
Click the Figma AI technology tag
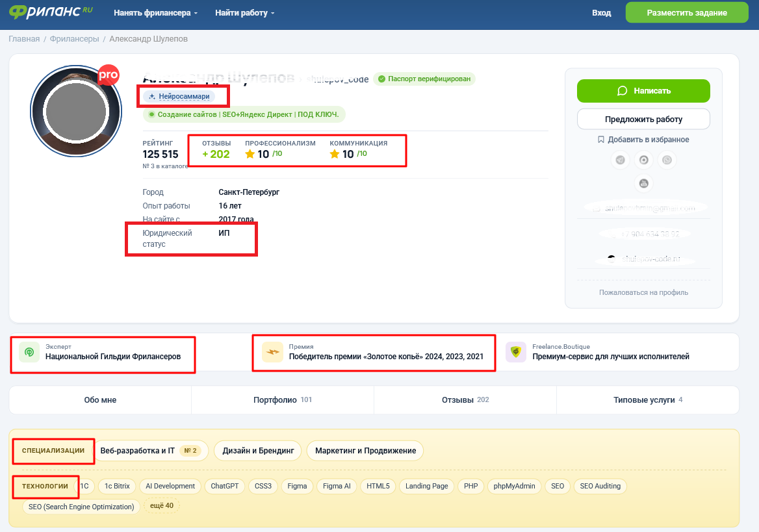(x=337, y=486)
